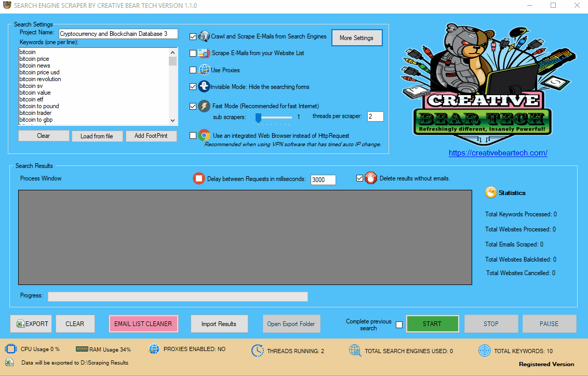Click the red stop icon beside Delay between Requests
The image size is (588, 376).
pyautogui.click(x=199, y=178)
